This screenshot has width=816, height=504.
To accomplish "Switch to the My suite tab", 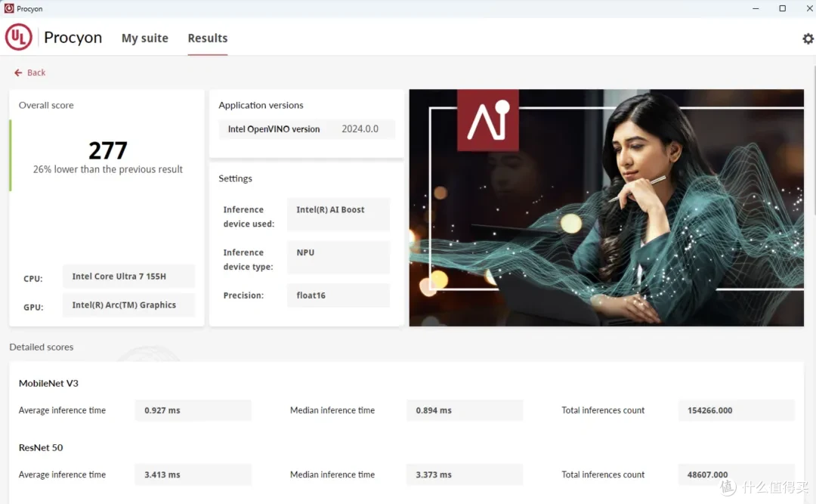I will pyautogui.click(x=144, y=38).
